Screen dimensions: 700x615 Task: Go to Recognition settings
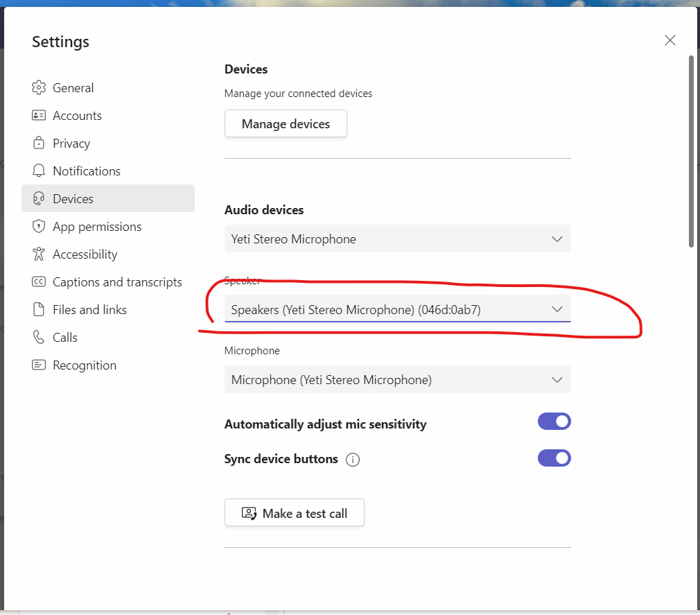(x=85, y=365)
